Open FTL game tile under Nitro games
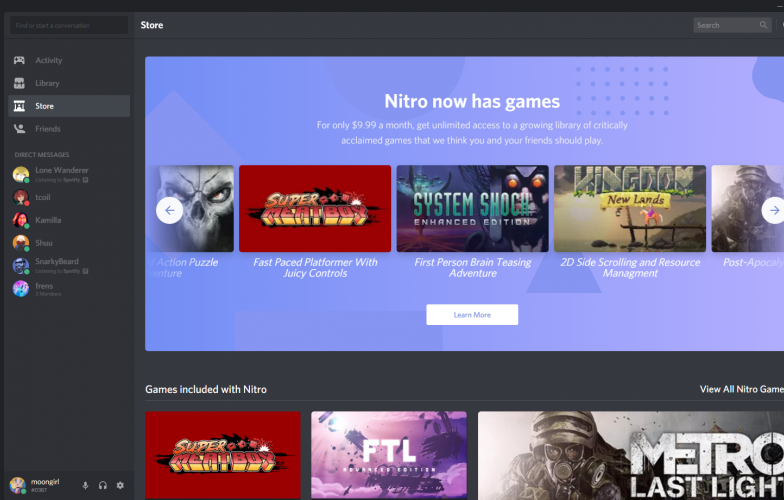The width and height of the screenshot is (784, 500). (388, 455)
